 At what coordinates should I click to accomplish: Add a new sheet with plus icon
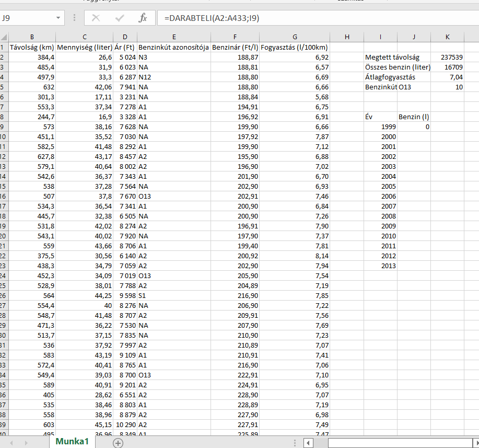pos(118,443)
